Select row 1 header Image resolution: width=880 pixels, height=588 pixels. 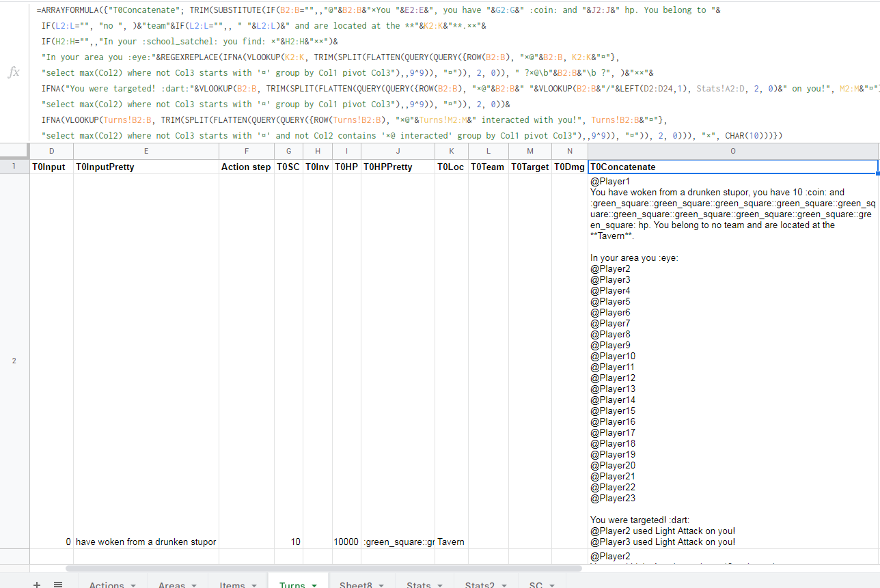(14, 167)
